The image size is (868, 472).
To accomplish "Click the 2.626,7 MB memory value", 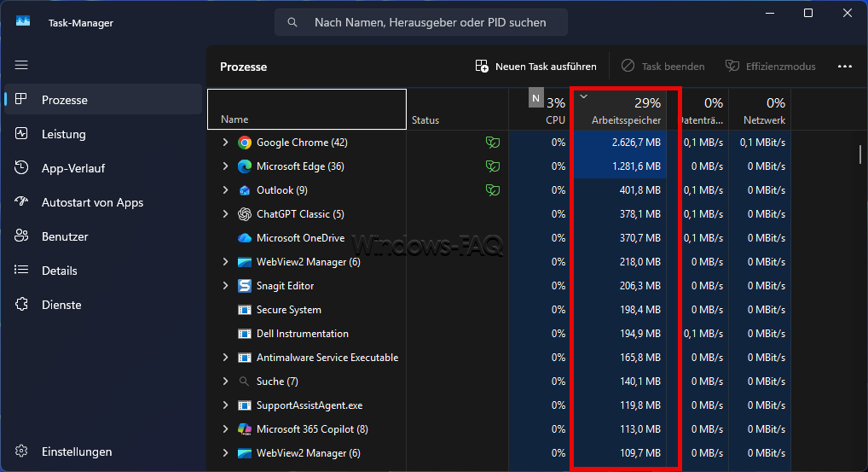I will pos(636,143).
